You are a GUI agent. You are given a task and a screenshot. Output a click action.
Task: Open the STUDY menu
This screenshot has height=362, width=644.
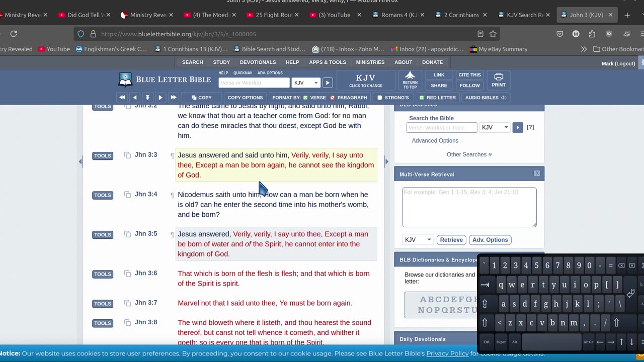(221, 62)
